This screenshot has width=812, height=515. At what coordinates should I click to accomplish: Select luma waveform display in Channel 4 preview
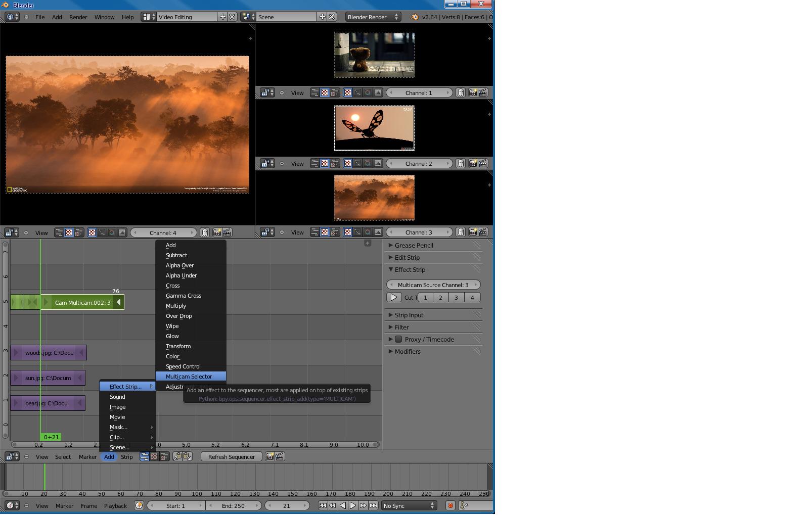click(x=102, y=232)
